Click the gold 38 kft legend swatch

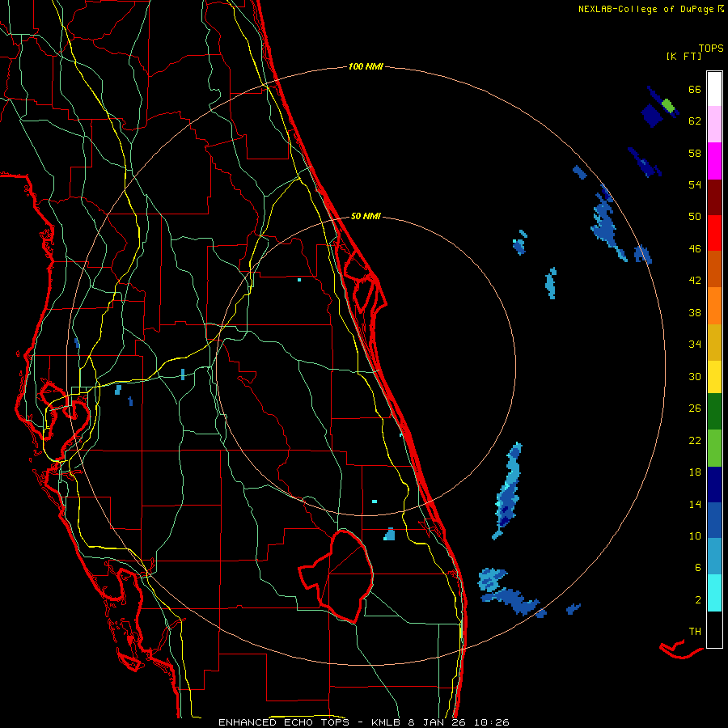click(714, 342)
